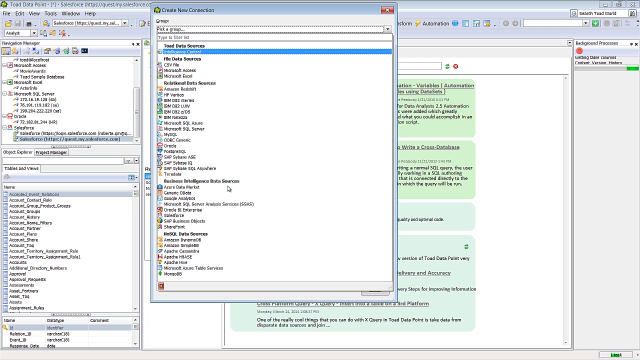Choose MySQL data source
This screenshot has width=640, height=360.
click(x=170, y=134)
